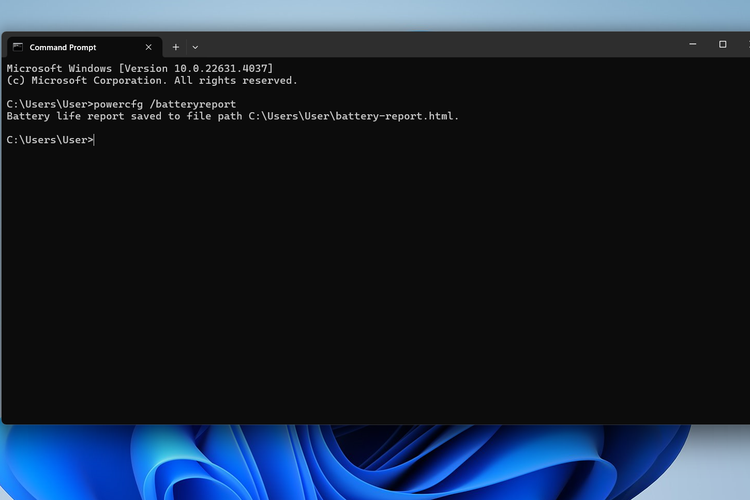
Task: Close the Command Prompt tab
Action: point(148,47)
